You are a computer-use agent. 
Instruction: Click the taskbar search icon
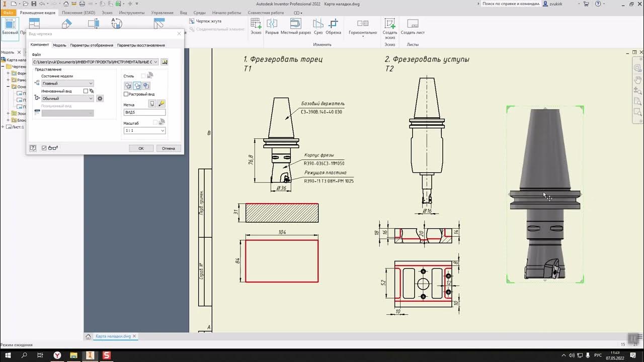pos(24,355)
